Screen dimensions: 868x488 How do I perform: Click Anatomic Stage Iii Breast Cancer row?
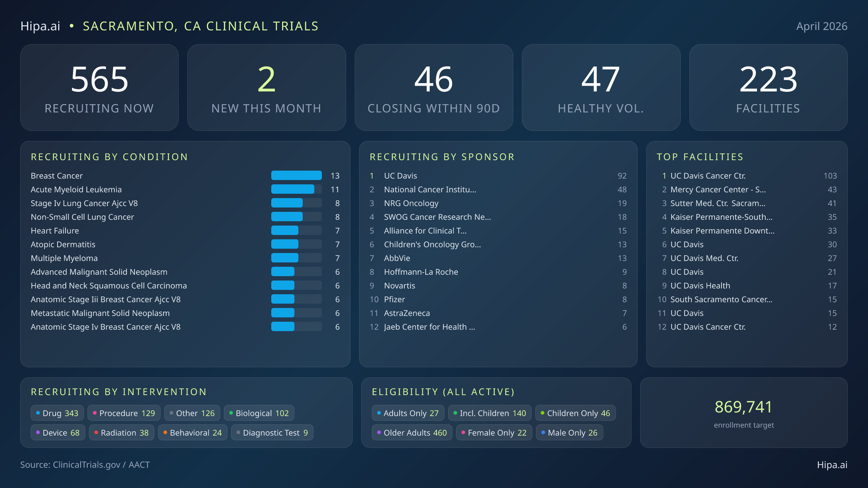pyautogui.click(x=185, y=299)
